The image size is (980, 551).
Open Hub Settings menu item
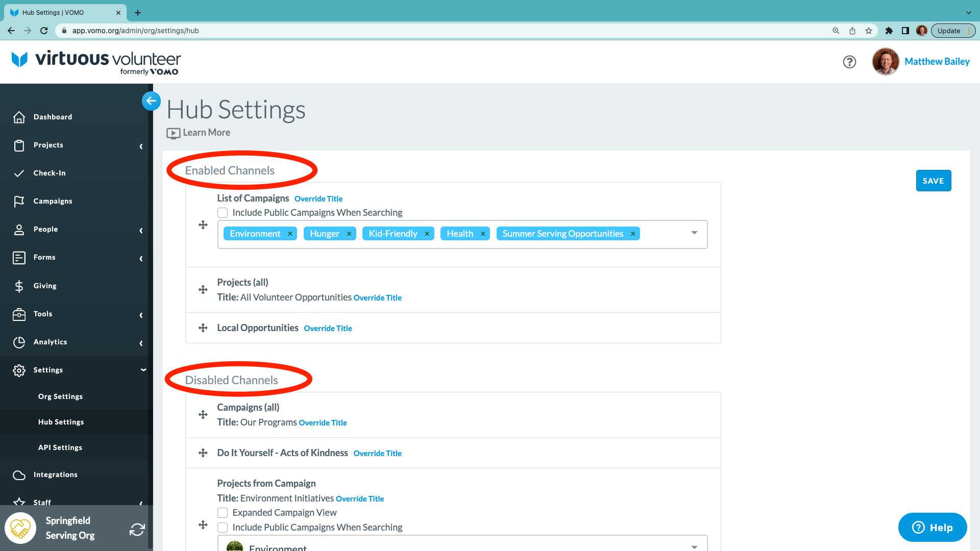(61, 422)
